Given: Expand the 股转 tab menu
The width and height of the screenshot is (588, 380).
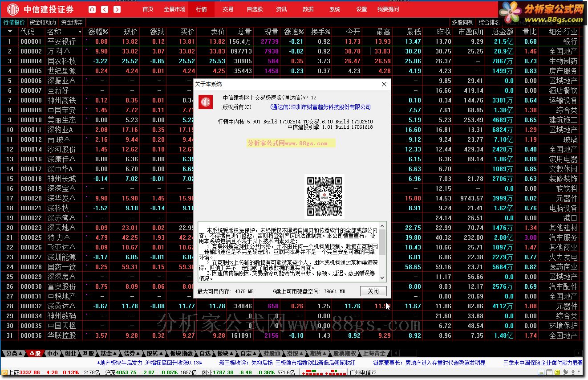Looking at the screenshot, I should (162, 353).
